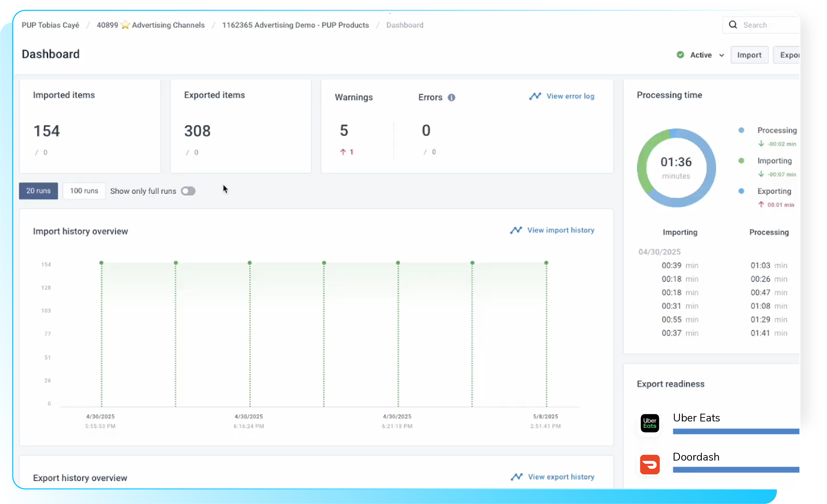Click the Doordash logo icon
The width and height of the screenshot is (827, 504).
coord(649,464)
